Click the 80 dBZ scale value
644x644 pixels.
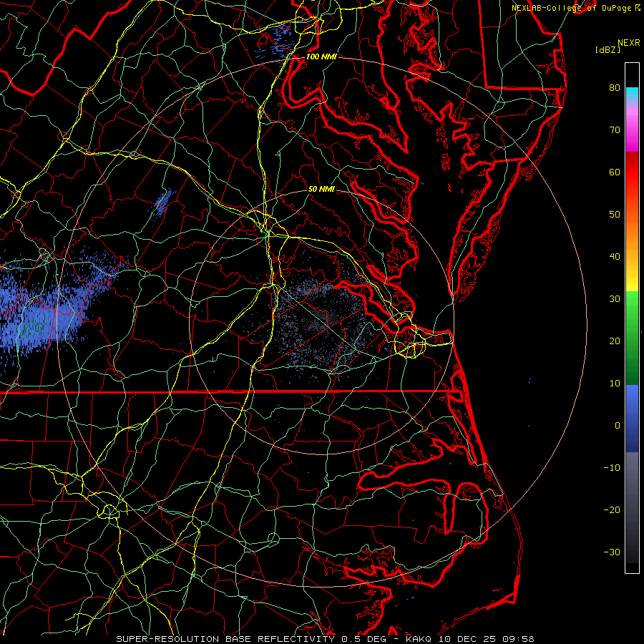[615, 87]
